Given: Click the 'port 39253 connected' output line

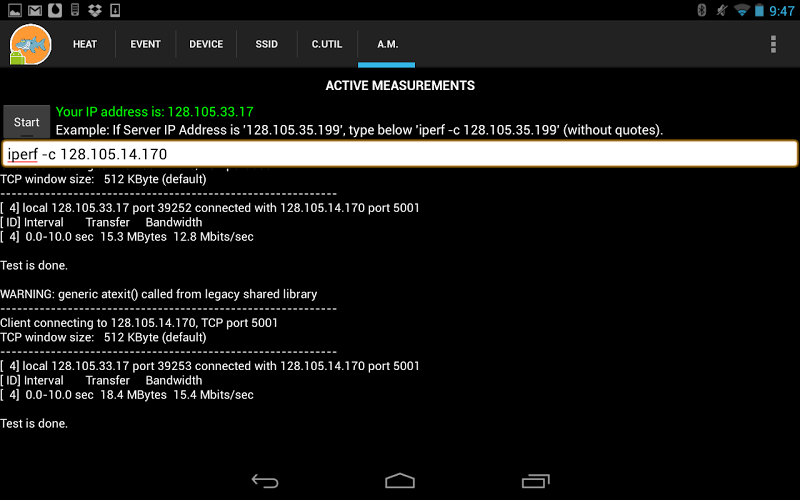Looking at the screenshot, I should pos(210,366).
